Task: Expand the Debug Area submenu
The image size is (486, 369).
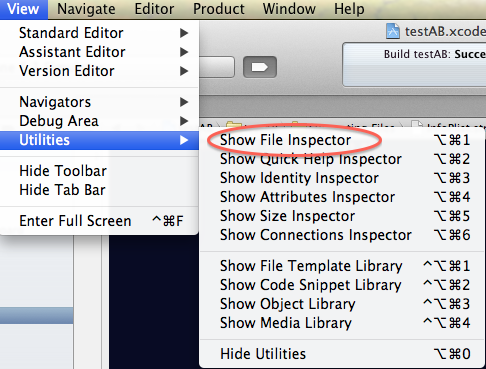Action: click(x=99, y=121)
